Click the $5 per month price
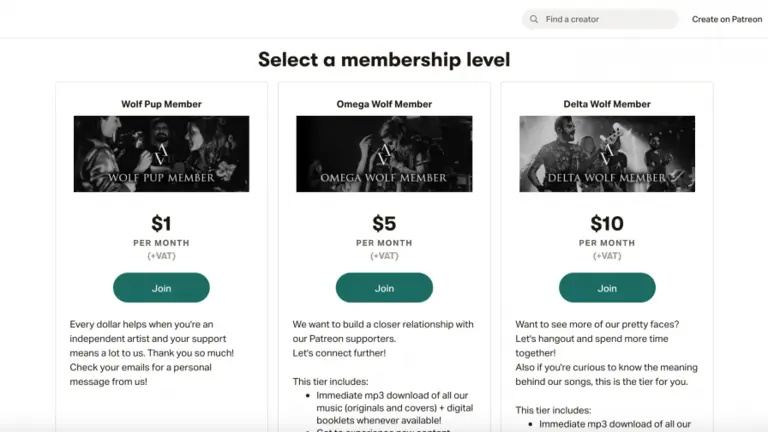The width and height of the screenshot is (768, 432). (384, 224)
